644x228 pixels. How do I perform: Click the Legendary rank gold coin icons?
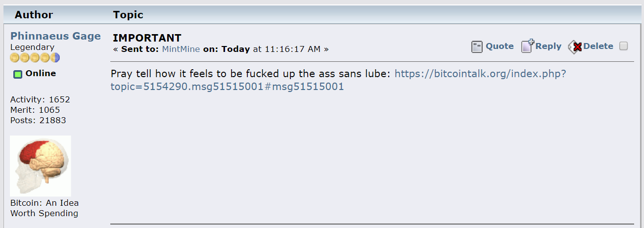(x=35, y=58)
